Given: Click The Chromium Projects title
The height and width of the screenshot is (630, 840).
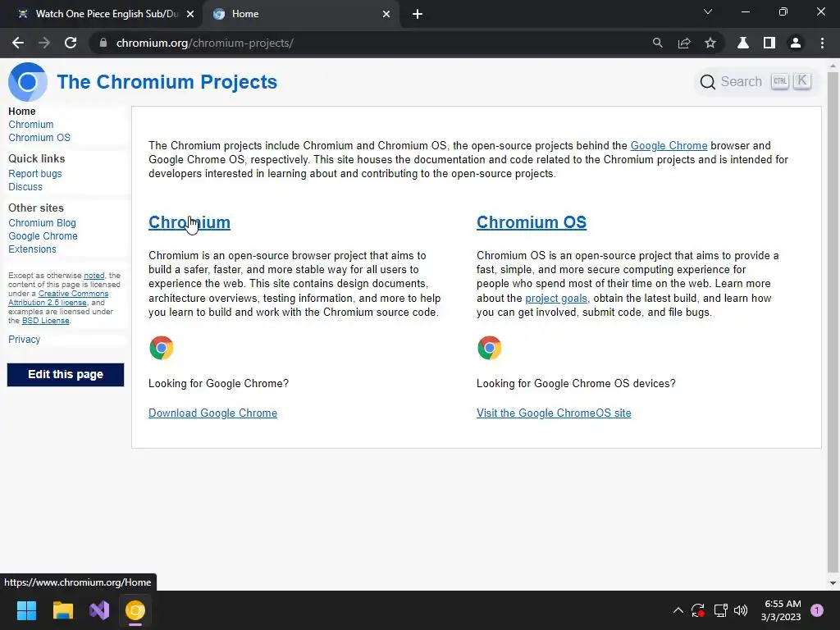Looking at the screenshot, I should click(167, 82).
